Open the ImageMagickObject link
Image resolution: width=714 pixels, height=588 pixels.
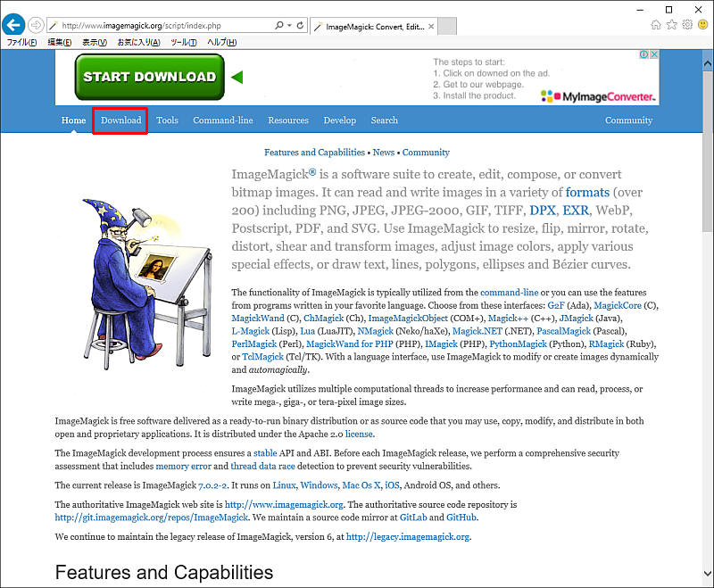(408, 319)
